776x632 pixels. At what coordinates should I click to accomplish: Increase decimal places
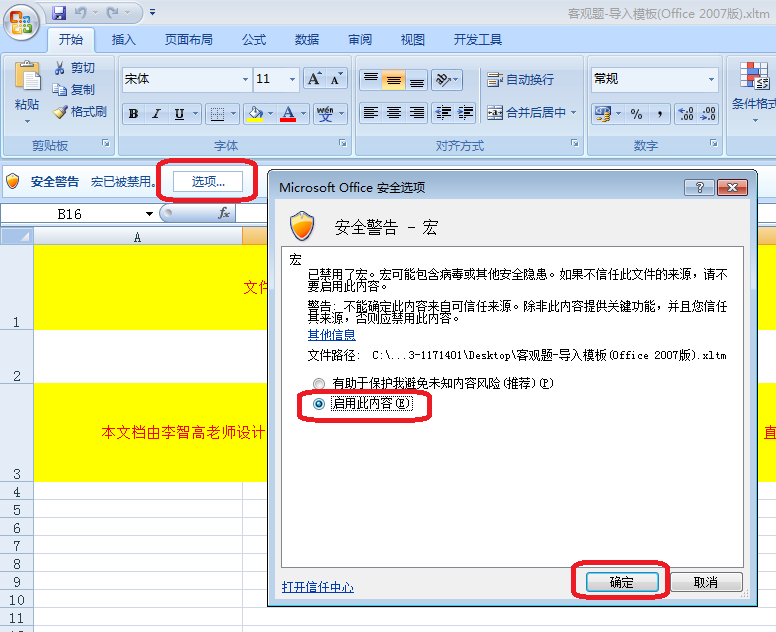coord(686,114)
